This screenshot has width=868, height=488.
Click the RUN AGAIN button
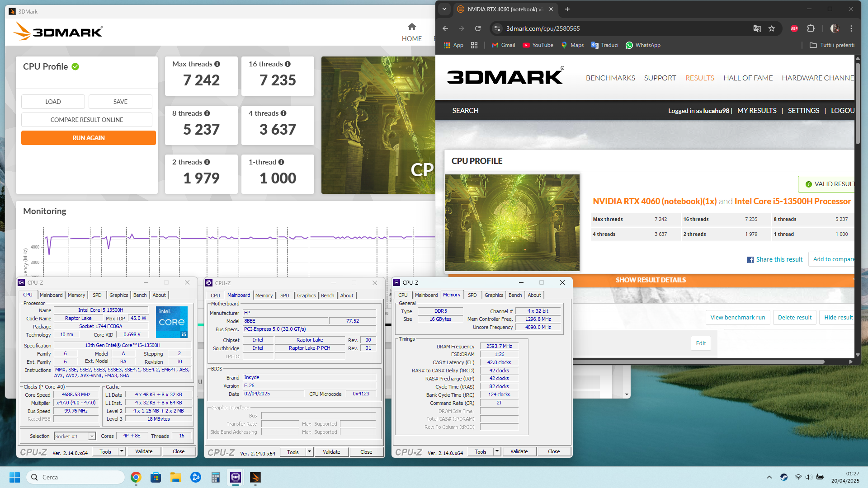tap(89, 138)
